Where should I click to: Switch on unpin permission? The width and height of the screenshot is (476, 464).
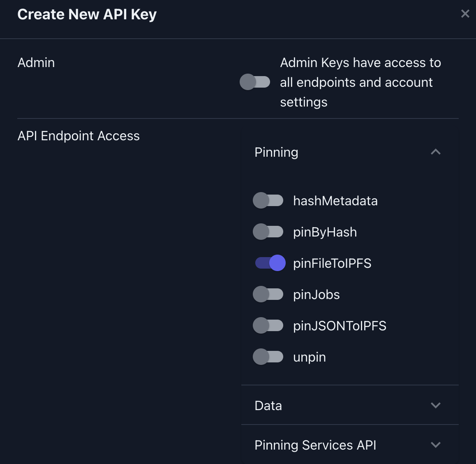pyautogui.click(x=268, y=357)
